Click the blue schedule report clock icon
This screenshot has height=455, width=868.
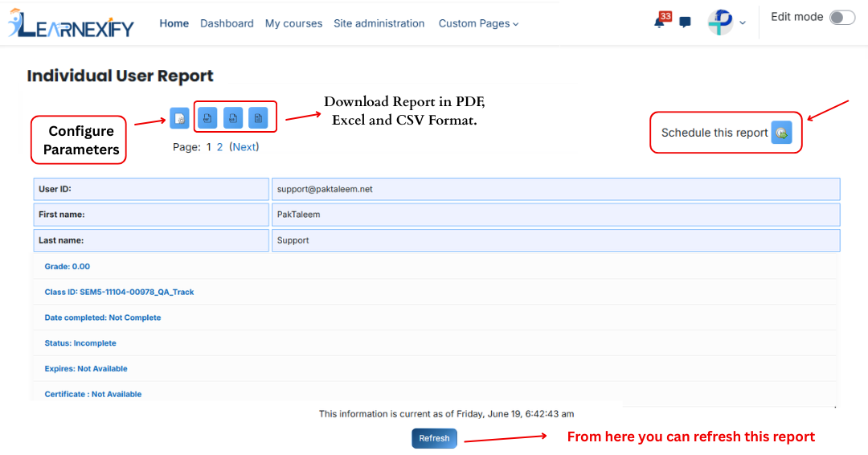782,133
